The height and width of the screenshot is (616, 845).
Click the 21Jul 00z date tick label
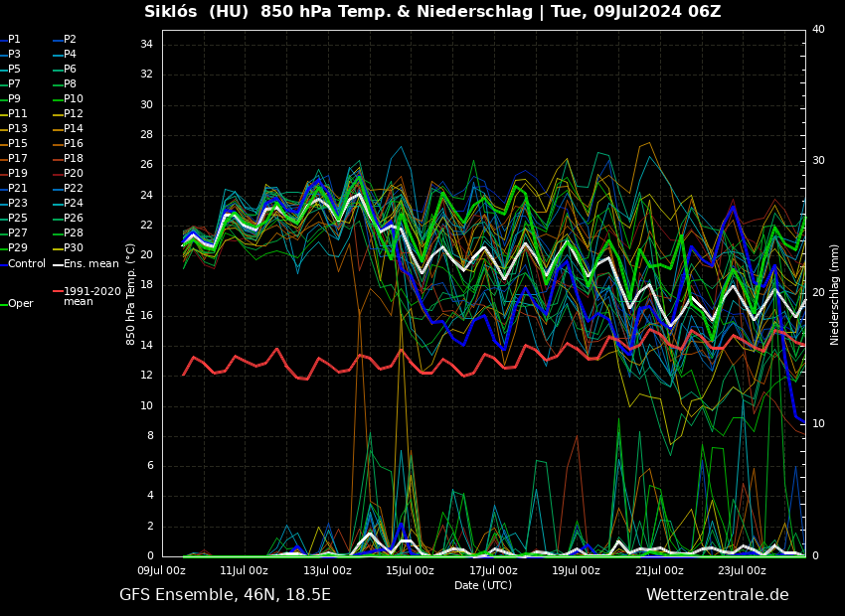[659, 571]
